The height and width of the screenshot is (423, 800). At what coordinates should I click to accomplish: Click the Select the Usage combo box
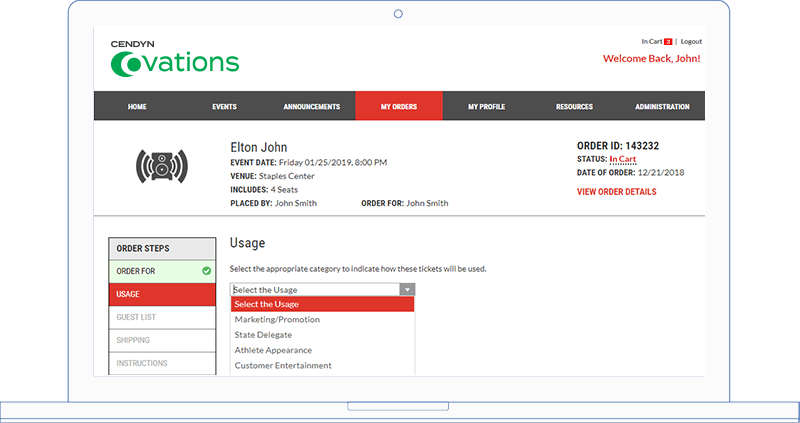pos(322,290)
